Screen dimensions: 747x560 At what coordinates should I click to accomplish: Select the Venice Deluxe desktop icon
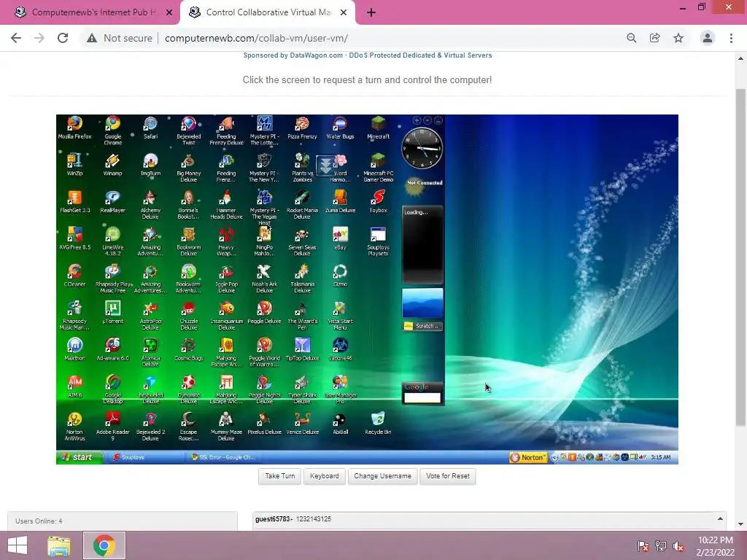click(x=302, y=424)
